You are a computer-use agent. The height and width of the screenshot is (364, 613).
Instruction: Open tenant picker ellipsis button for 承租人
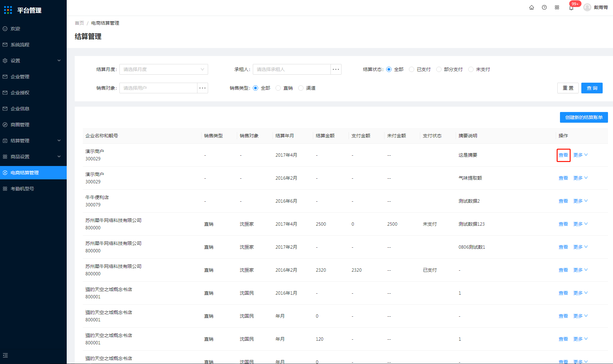[x=336, y=69]
